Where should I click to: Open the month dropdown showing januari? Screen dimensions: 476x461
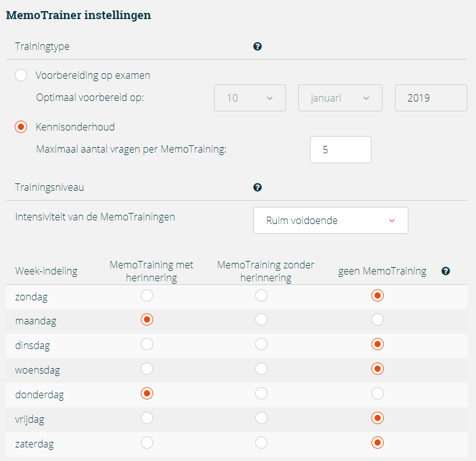(340, 98)
